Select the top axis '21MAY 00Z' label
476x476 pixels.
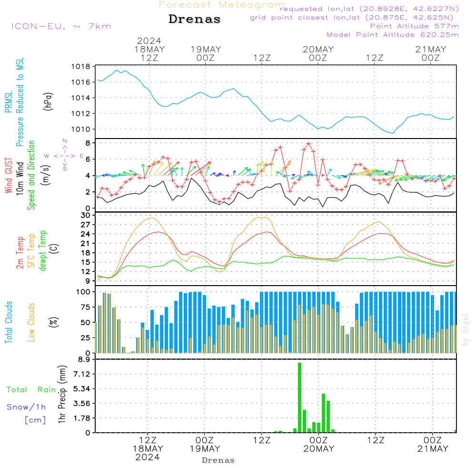(x=430, y=53)
